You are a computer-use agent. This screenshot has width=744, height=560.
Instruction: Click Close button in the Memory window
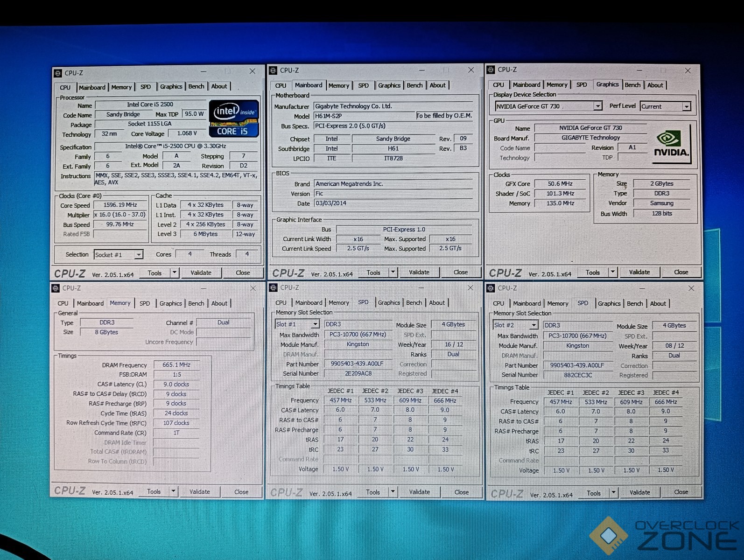tap(241, 492)
